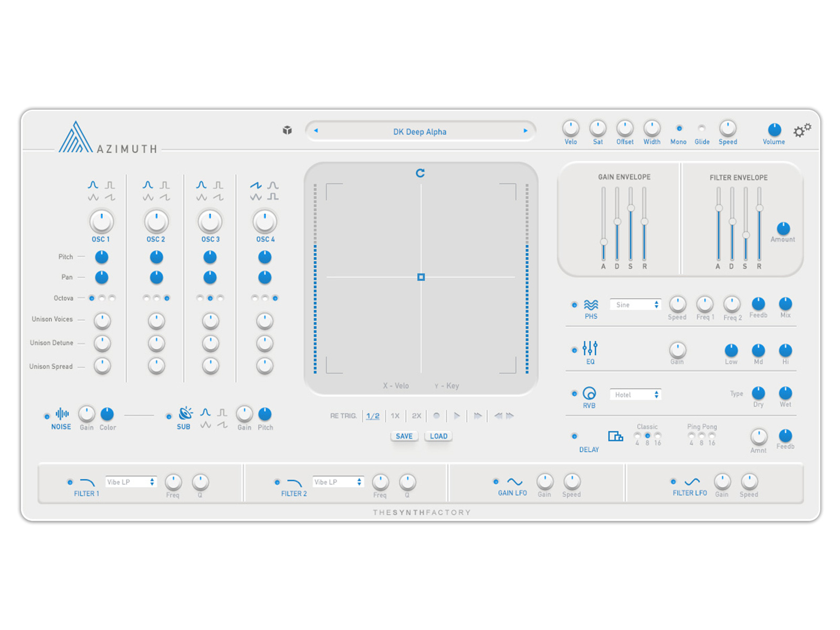Viewport: 840px width, 630px height.
Task: Click the LOAD button below the XY pad
Action: [438, 436]
